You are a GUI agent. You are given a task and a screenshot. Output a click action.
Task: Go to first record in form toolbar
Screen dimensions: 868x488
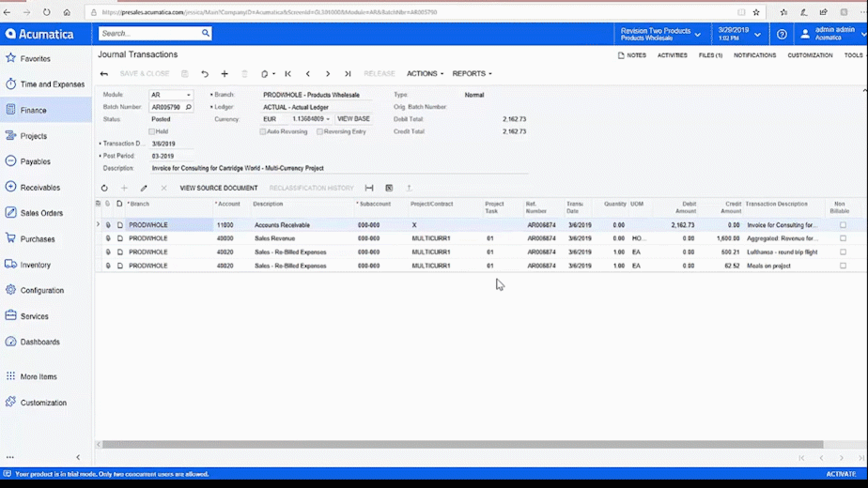[x=287, y=73]
